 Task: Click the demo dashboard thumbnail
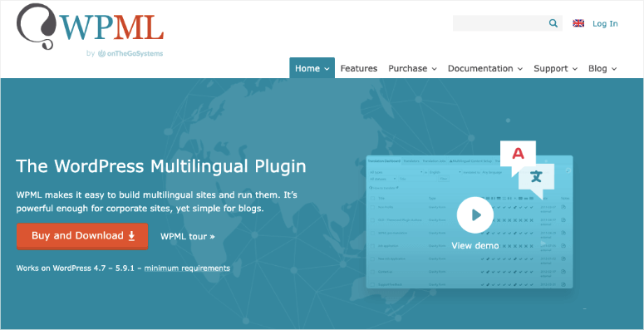tap(469, 221)
